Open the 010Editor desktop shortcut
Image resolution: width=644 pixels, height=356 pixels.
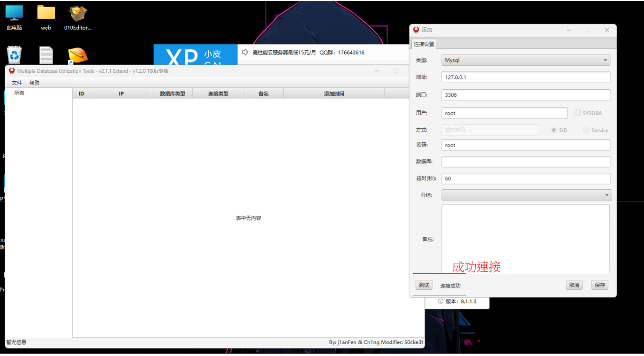coord(78,16)
